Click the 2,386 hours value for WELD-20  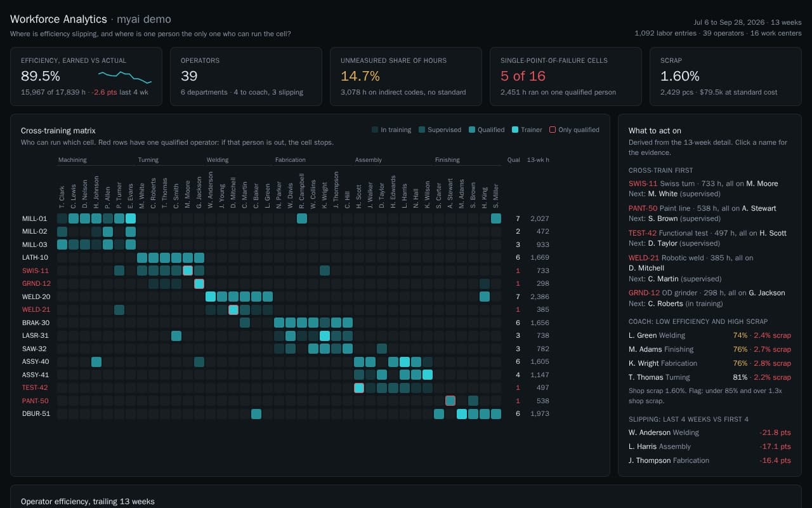pyautogui.click(x=539, y=297)
